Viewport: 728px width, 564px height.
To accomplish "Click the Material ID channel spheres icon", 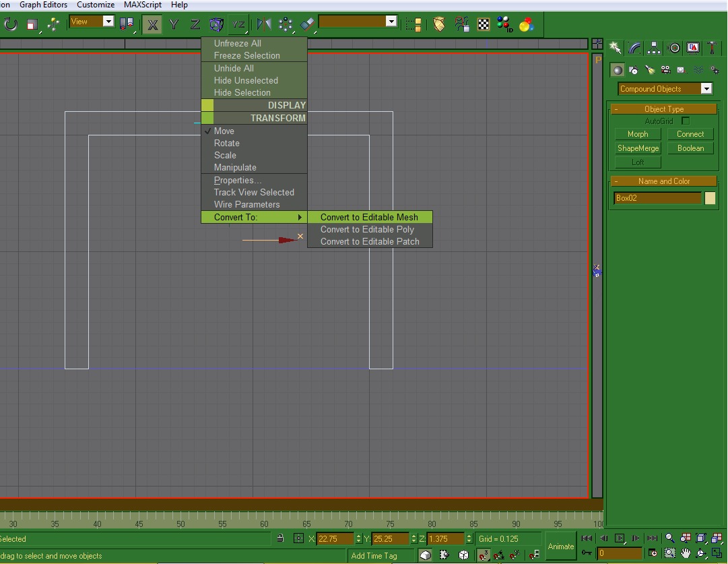I will click(504, 24).
